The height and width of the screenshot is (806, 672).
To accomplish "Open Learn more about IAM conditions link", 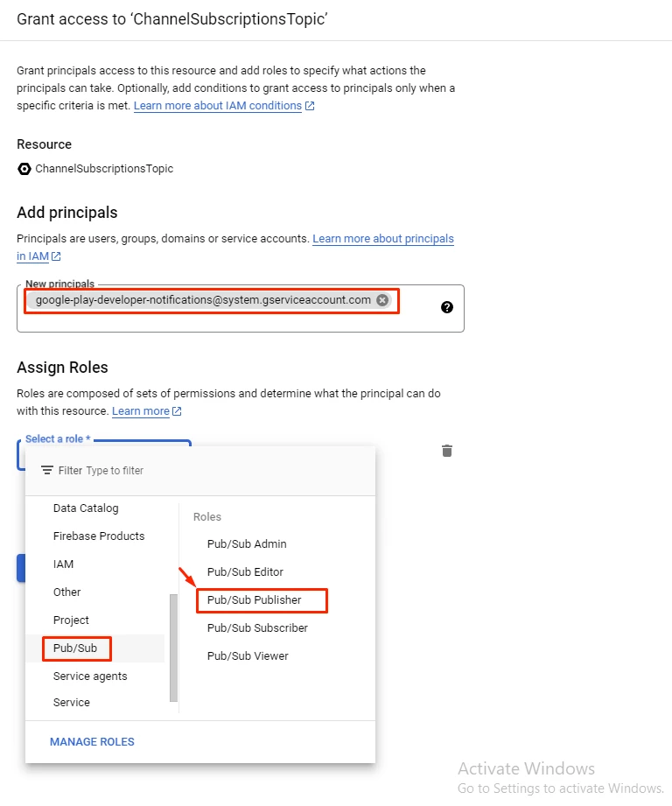I will coord(218,106).
